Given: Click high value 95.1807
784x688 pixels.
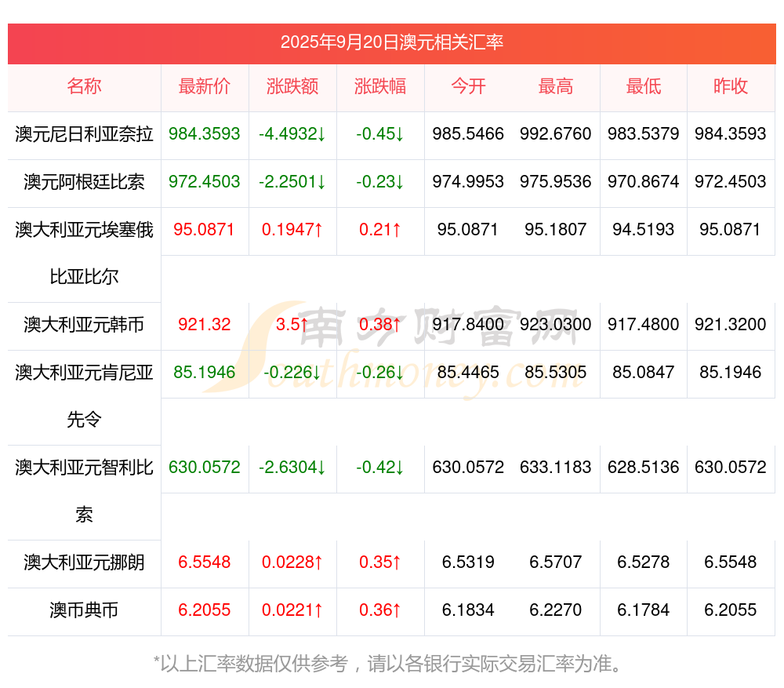Looking at the screenshot, I should tap(556, 230).
